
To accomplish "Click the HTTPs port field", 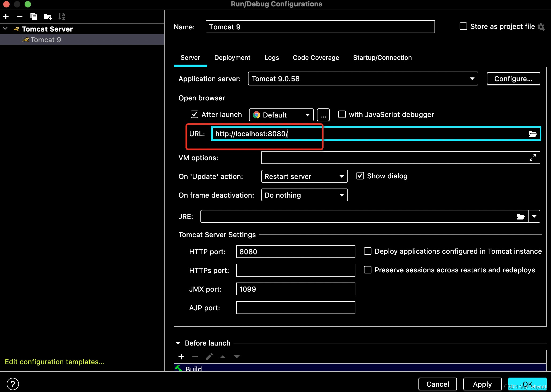I will 296,270.
